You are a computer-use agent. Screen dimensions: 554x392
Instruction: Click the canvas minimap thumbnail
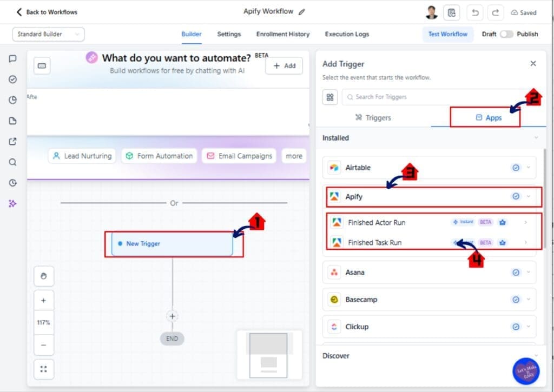[269, 355]
